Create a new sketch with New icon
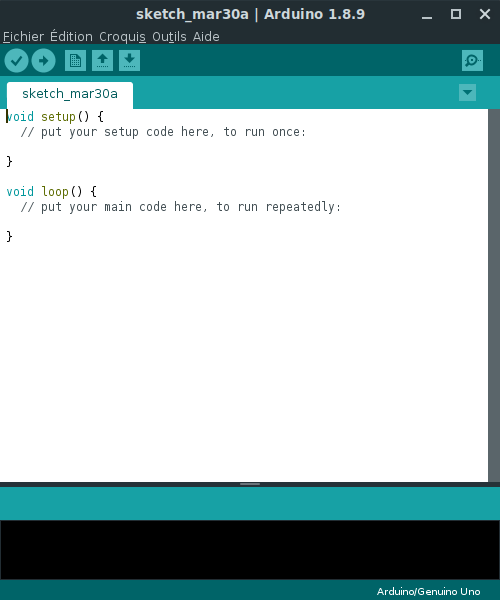This screenshot has width=500, height=600. (75, 60)
